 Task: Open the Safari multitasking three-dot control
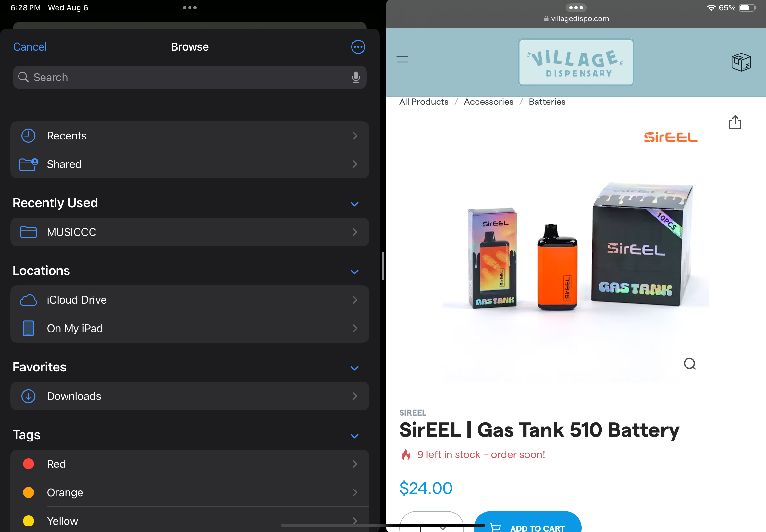[x=575, y=8]
